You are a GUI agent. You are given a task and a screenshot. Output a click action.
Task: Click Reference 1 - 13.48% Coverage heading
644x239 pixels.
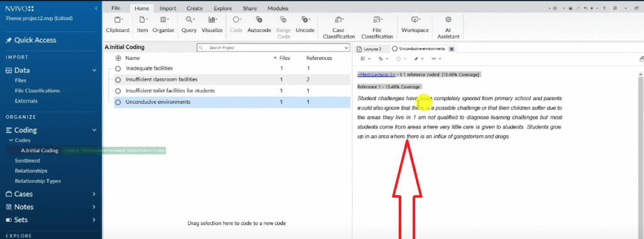389,87
